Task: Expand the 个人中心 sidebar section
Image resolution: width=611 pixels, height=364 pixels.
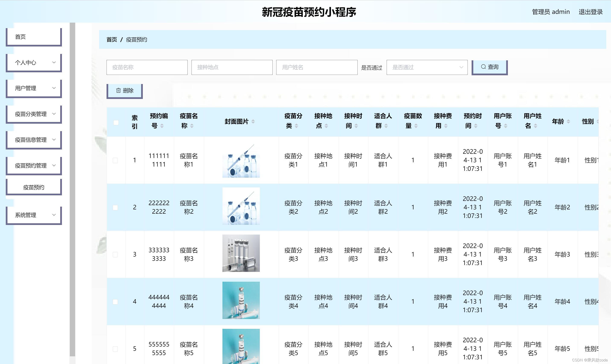Action: [x=34, y=62]
